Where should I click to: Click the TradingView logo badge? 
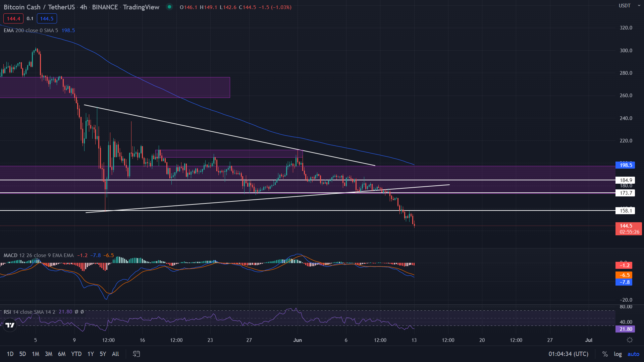[x=10, y=325]
